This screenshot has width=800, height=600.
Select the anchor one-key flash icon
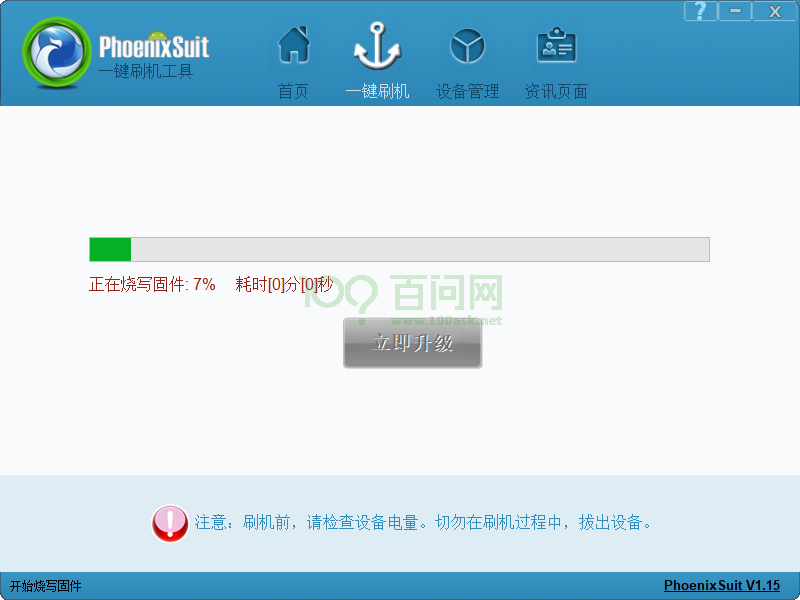(x=377, y=46)
